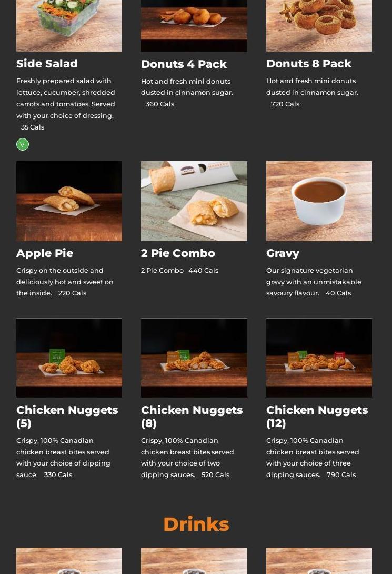View the Chicken Nuggets (12) picture
The width and height of the screenshot is (392, 574).
click(319, 358)
